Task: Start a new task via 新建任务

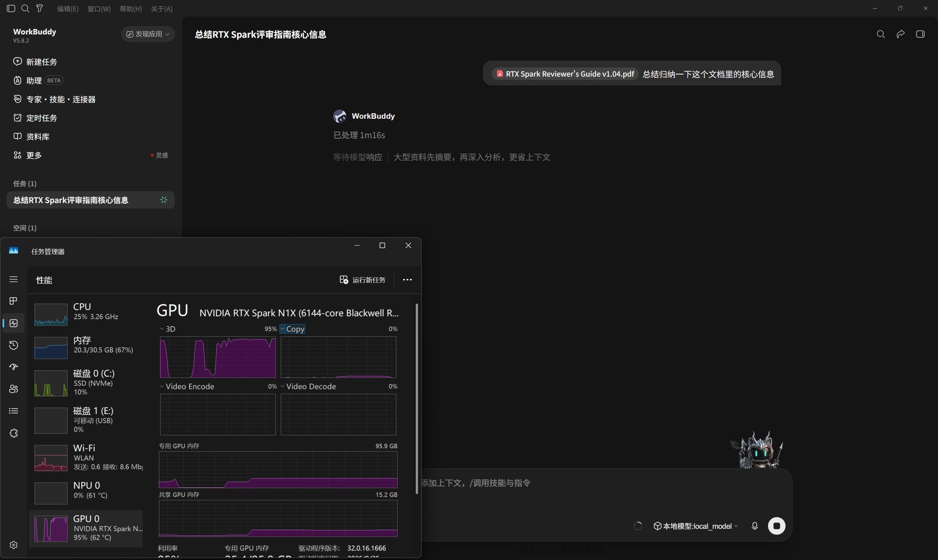Action: pyautogui.click(x=35, y=62)
